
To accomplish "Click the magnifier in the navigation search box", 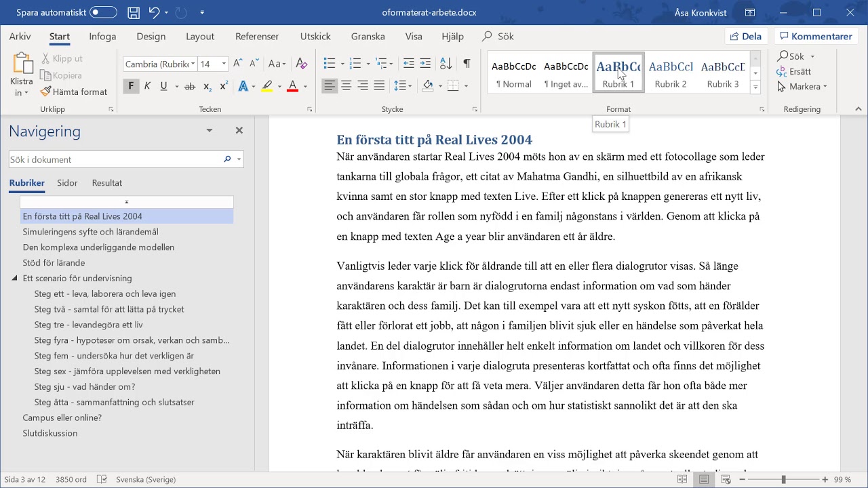I will (x=227, y=159).
